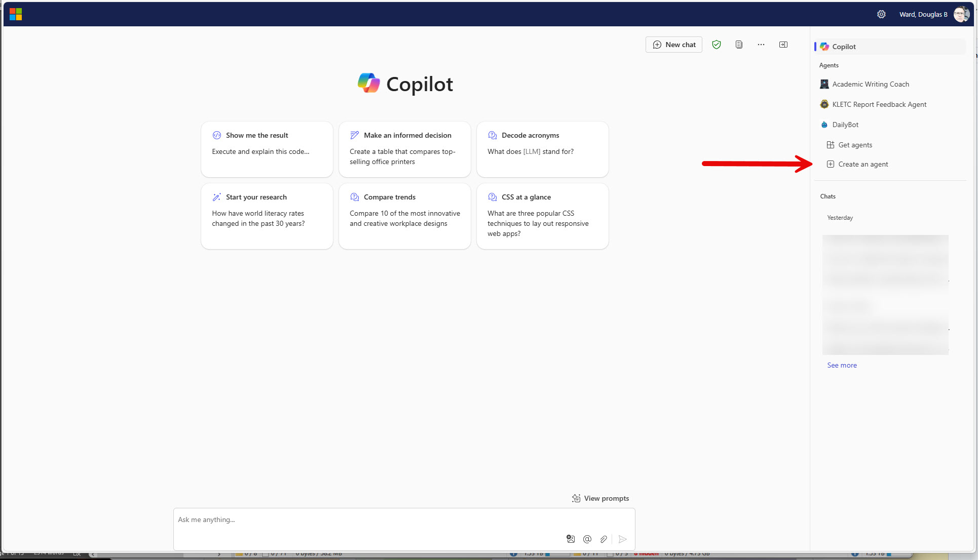Toggle the View prompts option
The width and height of the screenshot is (978, 560).
tap(600, 498)
